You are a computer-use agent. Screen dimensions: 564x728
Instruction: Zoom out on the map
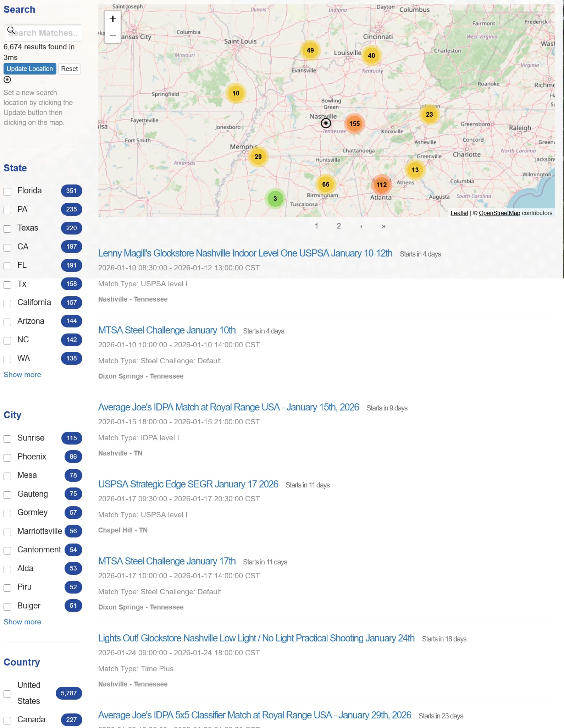113,35
